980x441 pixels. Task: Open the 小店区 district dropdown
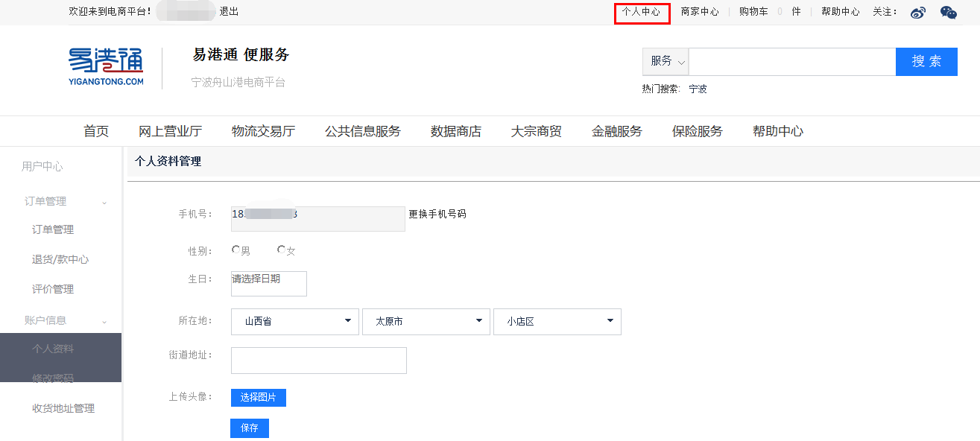557,322
